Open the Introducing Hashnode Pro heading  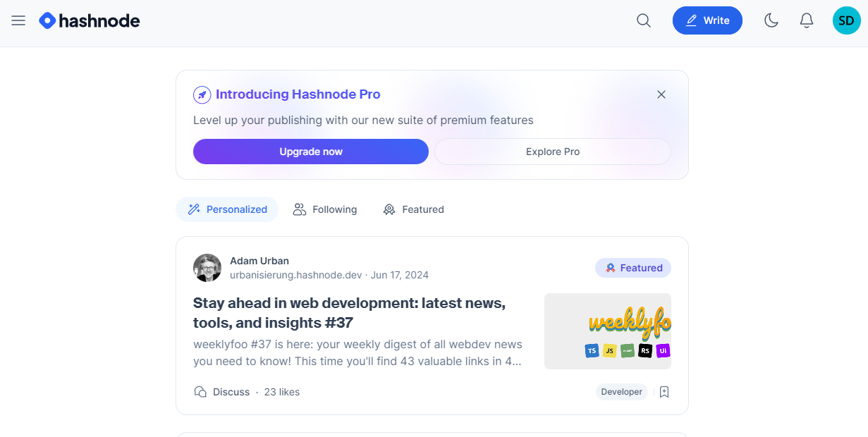coord(298,94)
